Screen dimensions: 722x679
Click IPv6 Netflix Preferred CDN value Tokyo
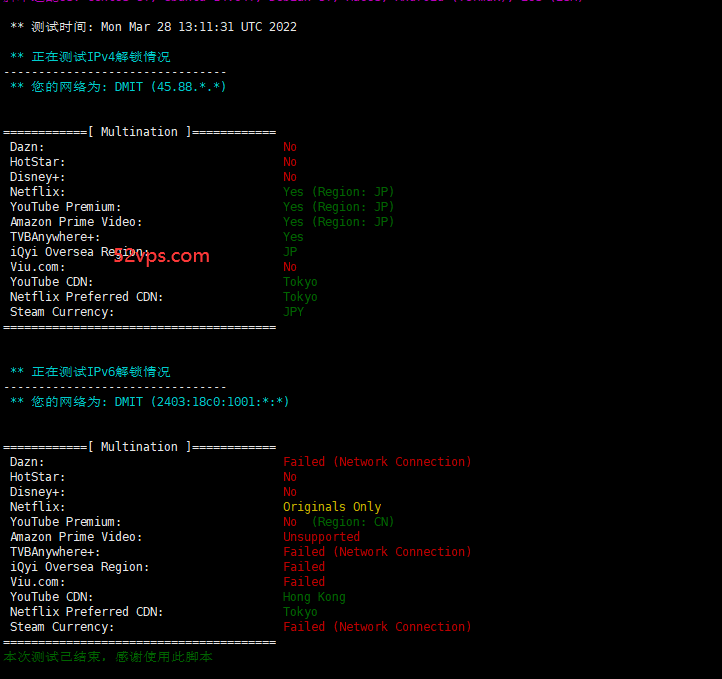300,611
